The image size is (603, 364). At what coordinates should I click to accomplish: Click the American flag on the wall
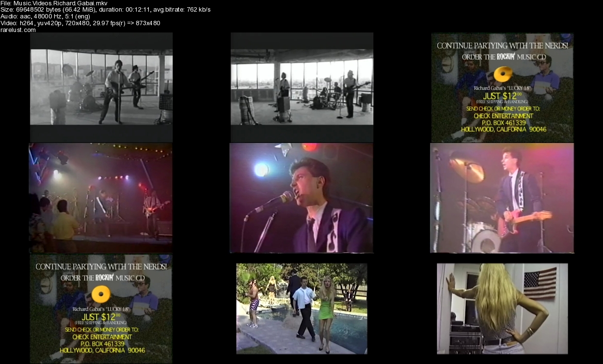click(x=540, y=283)
